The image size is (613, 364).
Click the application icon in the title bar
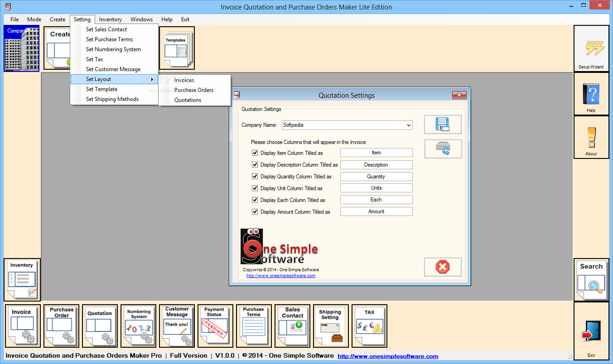pos(8,7)
